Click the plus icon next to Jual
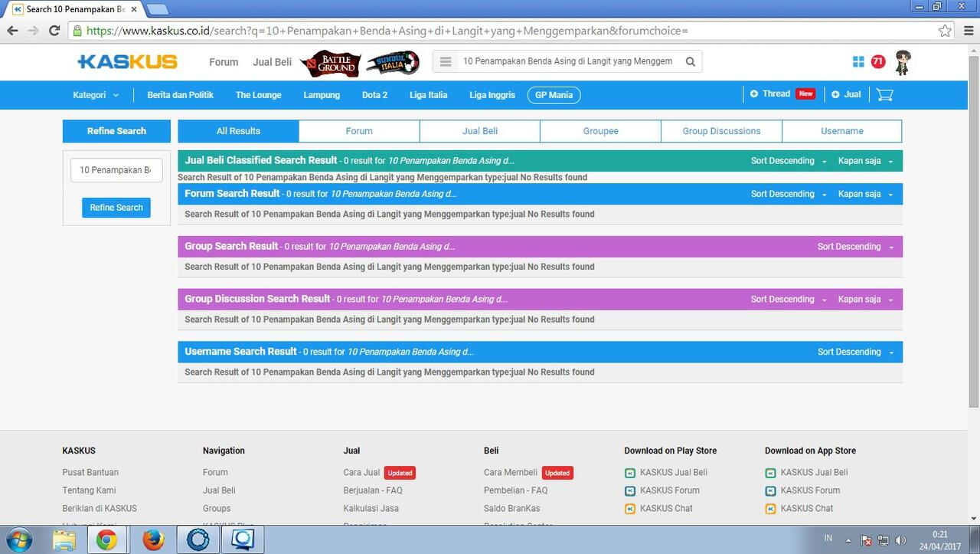The width and height of the screenshot is (980, 554). coord(835,95)
